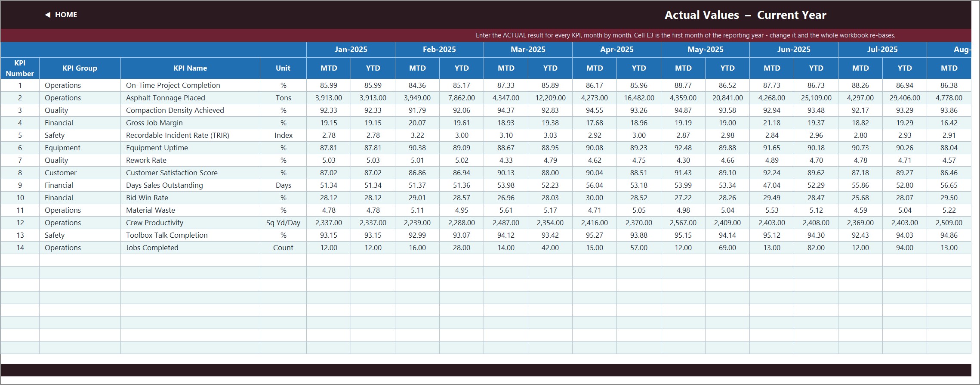
Task: Select the May-2025 month header
Action: click(705, 50)
